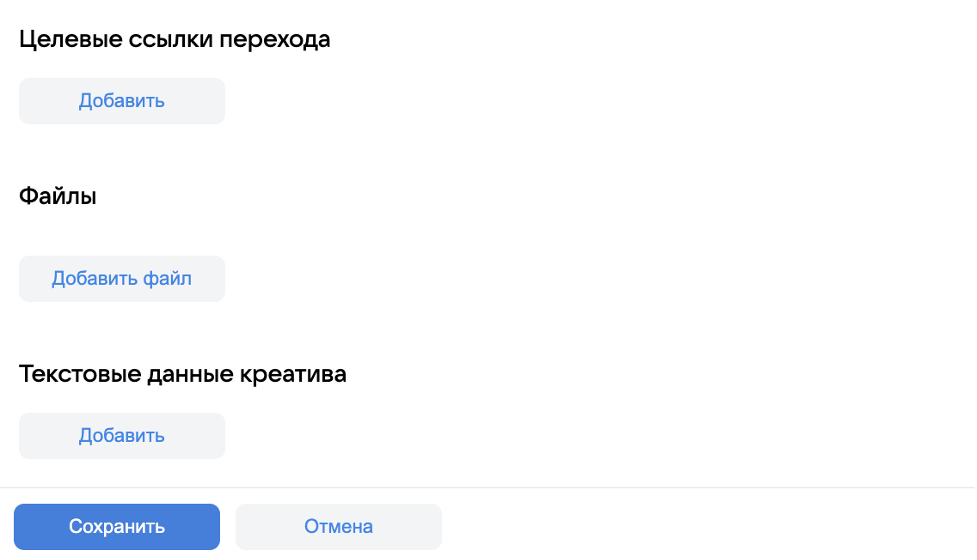The width and height of the screenshot is (977, 560).
Task: Add a new target click-through link
Action: (x=122, y=101)
